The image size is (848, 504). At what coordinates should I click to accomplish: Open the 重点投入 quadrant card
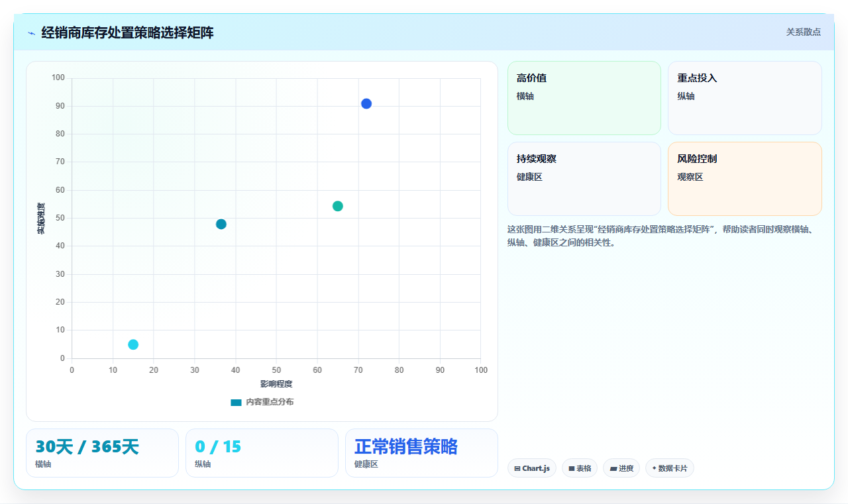[x=745, y=98]
